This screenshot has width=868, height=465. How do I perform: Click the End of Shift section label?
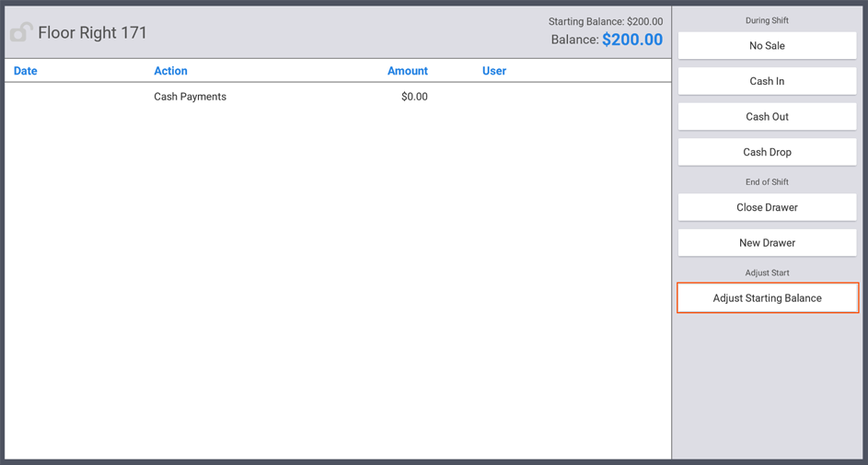point(767,182)
